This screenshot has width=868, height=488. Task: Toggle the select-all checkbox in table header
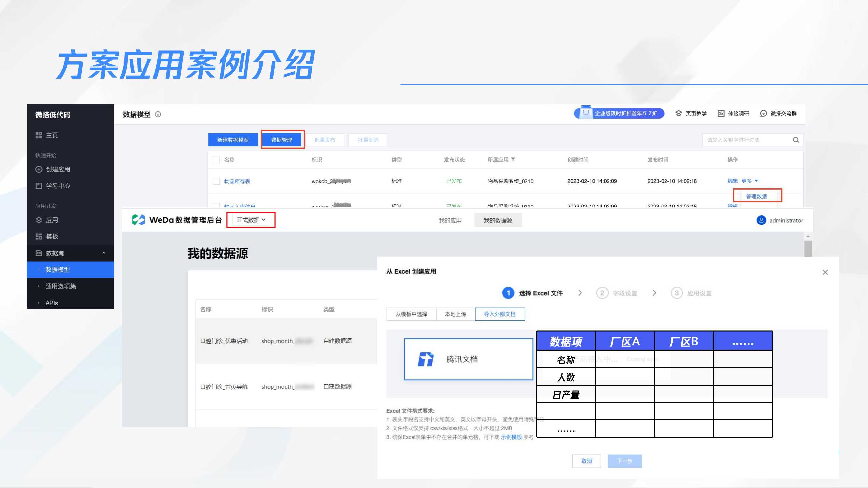pyautogui.click(x=216, y=160)
